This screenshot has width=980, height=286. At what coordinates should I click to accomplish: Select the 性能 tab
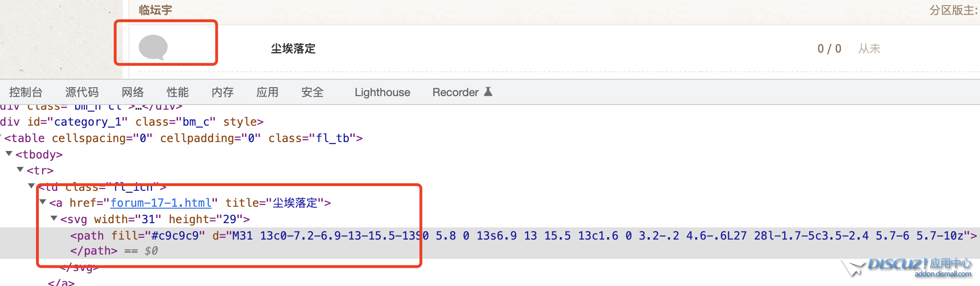coord(178,92)
